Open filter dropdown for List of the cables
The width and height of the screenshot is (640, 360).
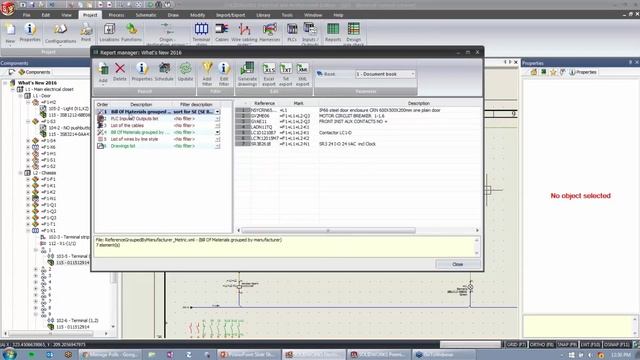tap(218, 126)
